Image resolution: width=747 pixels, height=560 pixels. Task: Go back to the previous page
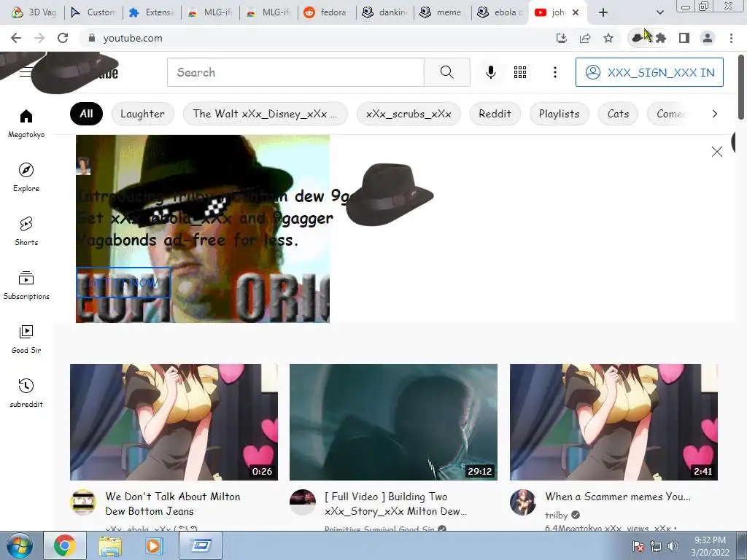[x=16, y=38]
